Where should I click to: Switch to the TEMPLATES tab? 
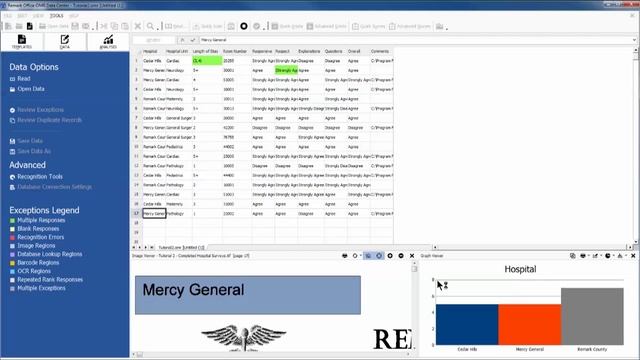point(22,42)
